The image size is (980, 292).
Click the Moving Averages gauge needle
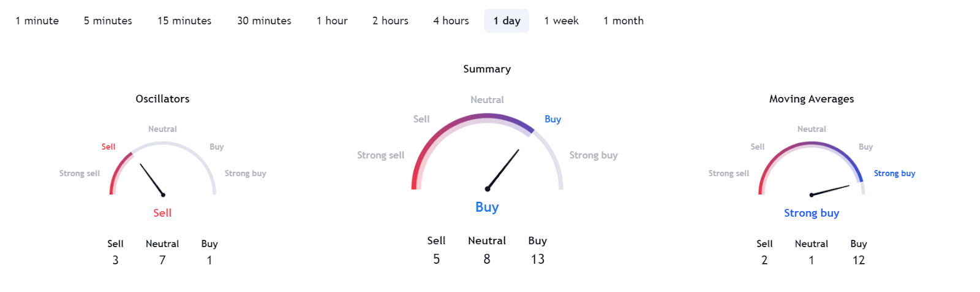click(x=830, y=190)
